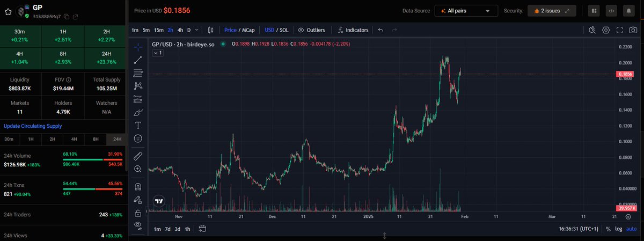Image resolution: width=644 pixels, height=241 pixels.
Task: Select the crosshair cursor tool
Action: click(138, 47)
